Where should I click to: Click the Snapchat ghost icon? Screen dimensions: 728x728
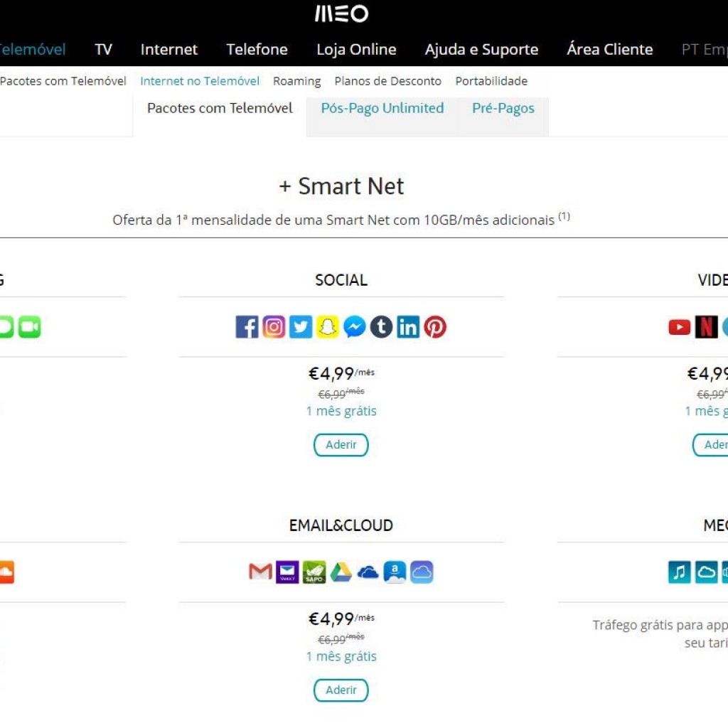328,327
